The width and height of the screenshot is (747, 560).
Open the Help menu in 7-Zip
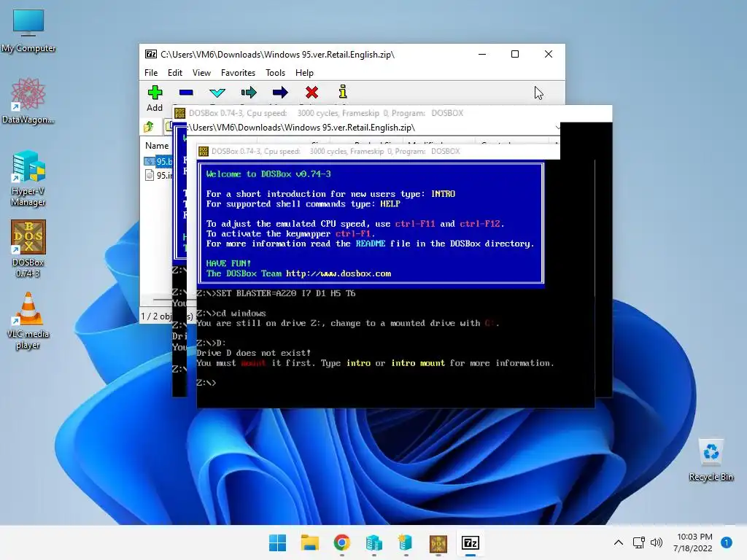[304, 73]
